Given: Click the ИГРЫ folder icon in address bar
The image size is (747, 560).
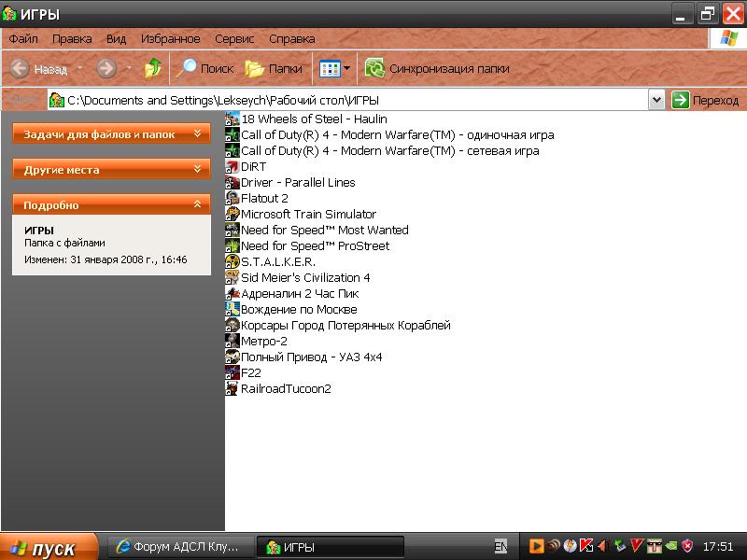Looking at the screenshot, I should pyautogui.click(x=57, y=100).
